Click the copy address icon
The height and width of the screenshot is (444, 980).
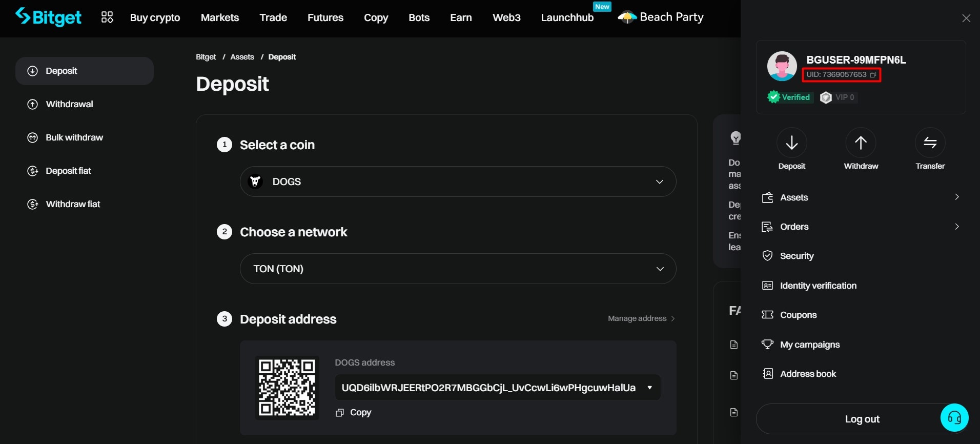pos(339,413)
